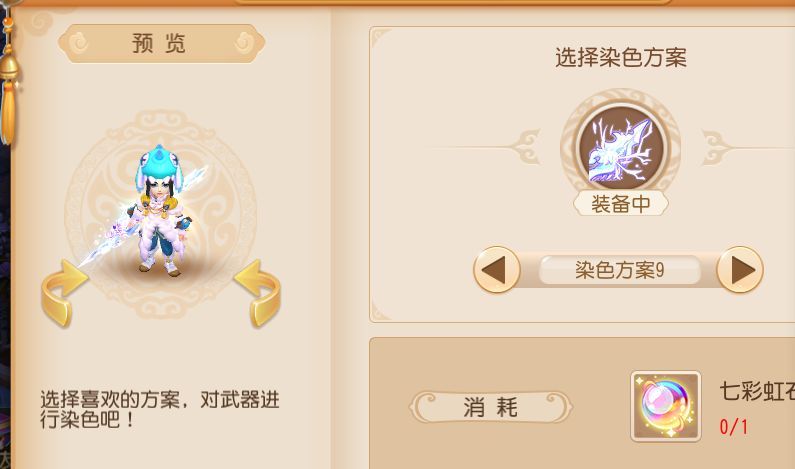Rotate the character preview with the right golden arrow
The height and width of the screenshot is (469, 795).
coord(258,293)
